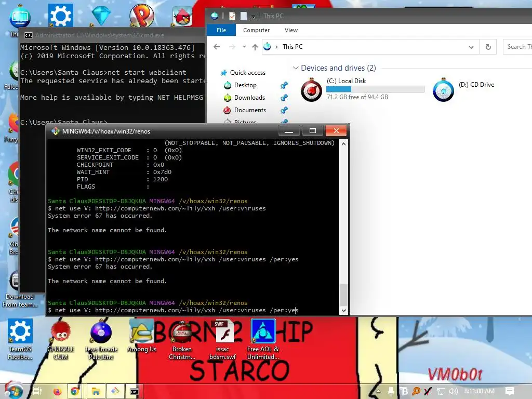Collapse the Devices and drives group
Screen dimensions: 532x399
pyautogui.click(x=296, y=68)
